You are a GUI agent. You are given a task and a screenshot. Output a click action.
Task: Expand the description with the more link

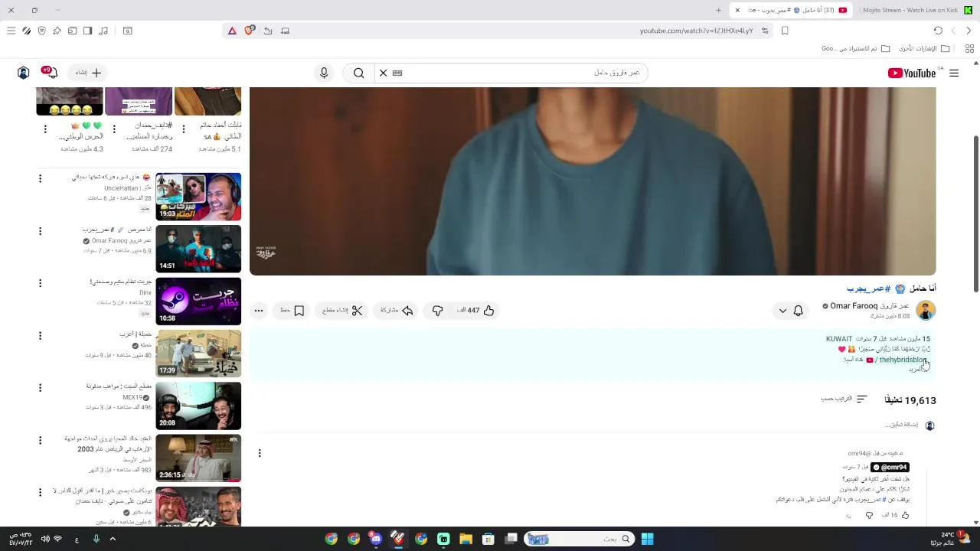pyautogui.click(x=917, y=369)
